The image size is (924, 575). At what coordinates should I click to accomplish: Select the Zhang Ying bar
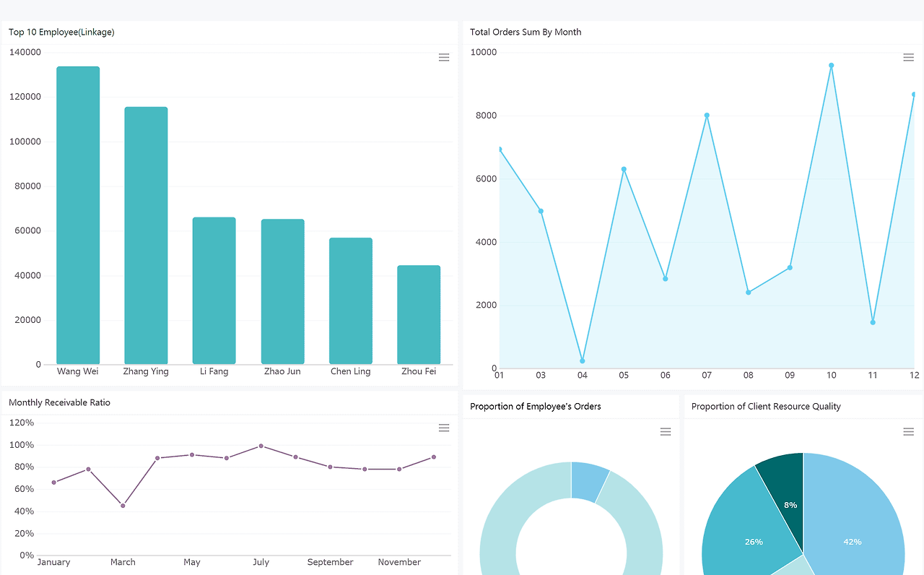pos(146,235)
